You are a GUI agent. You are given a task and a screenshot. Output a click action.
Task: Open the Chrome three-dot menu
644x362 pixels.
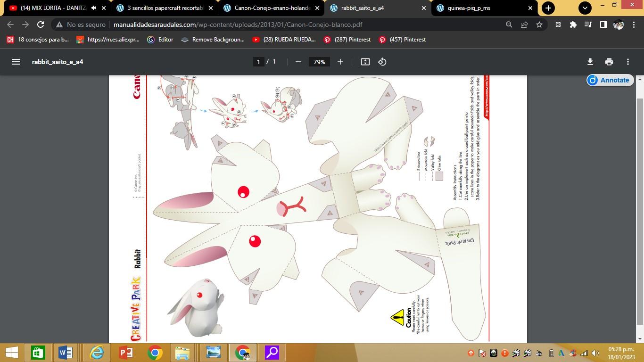[x=633, y=25]
